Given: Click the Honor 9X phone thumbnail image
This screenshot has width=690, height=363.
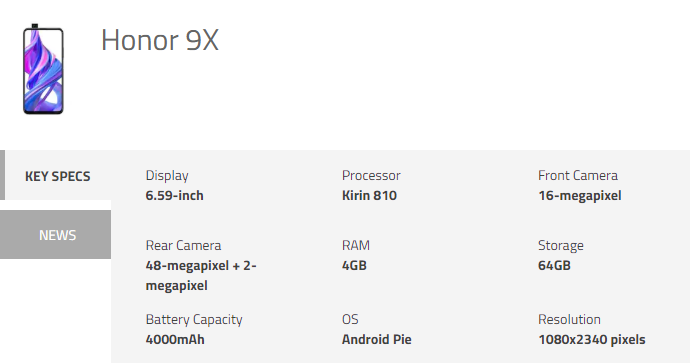Looking at the screenshot, I should [x=43, y=69].
